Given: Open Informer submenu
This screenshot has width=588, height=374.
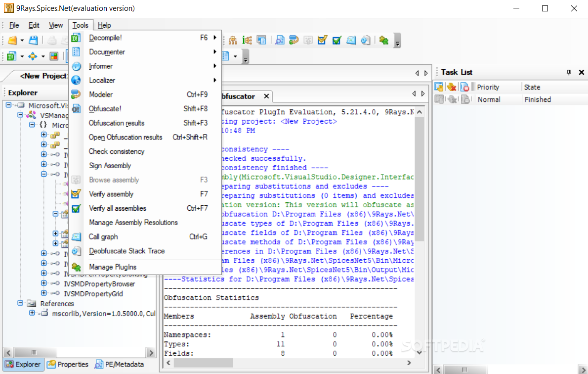Looking at the screenshot, I should tap(145, 66).
